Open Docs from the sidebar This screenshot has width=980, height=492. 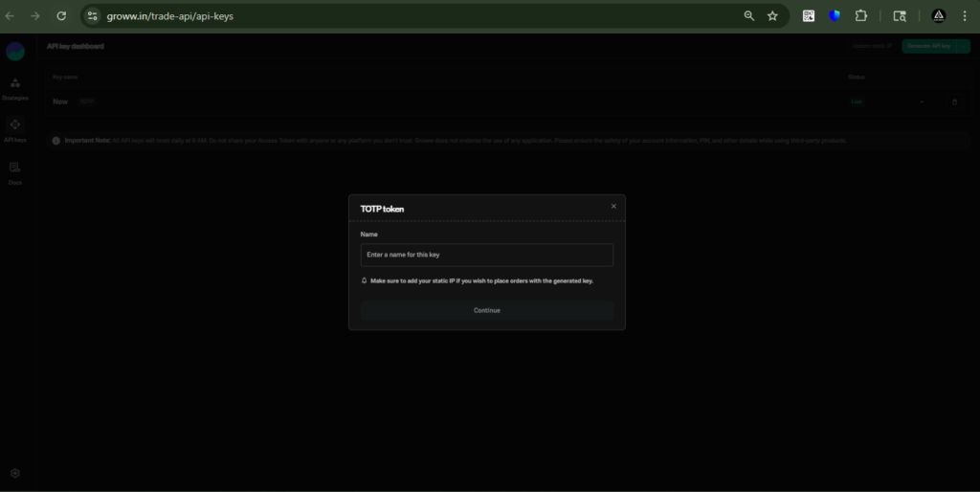[x=15, y=171]
